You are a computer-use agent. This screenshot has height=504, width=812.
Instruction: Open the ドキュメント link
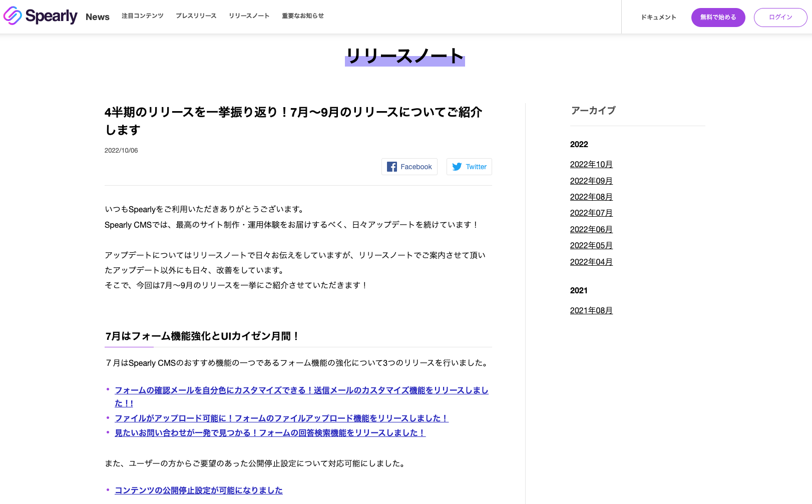coord(659,18)
